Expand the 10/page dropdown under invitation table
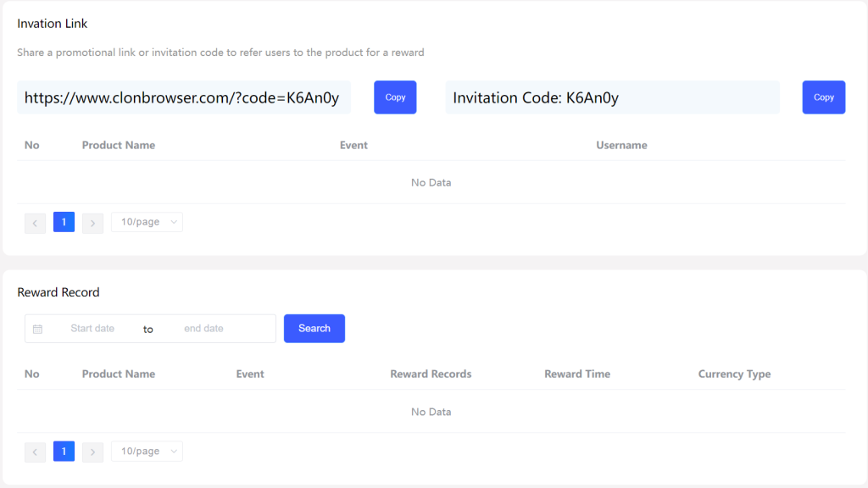The height and width of the screenshot is (488, 868). click(147, 222)
